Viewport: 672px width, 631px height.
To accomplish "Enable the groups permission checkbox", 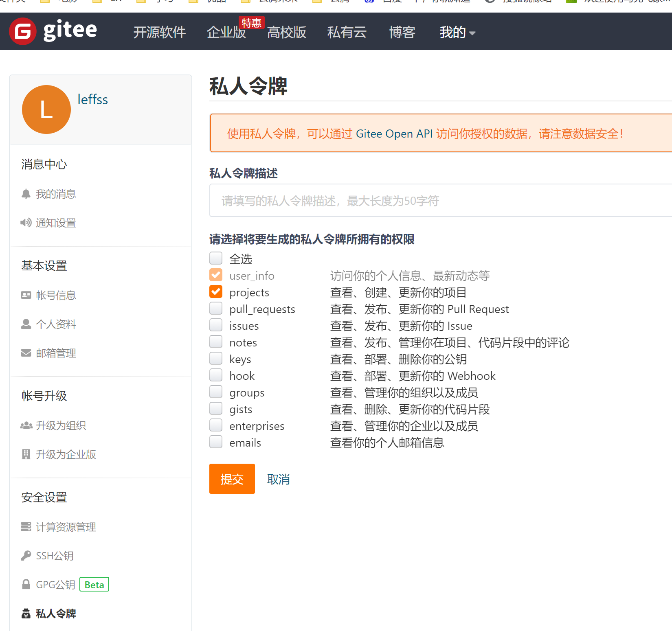I will pyautogui.click(x=216, y=392).
